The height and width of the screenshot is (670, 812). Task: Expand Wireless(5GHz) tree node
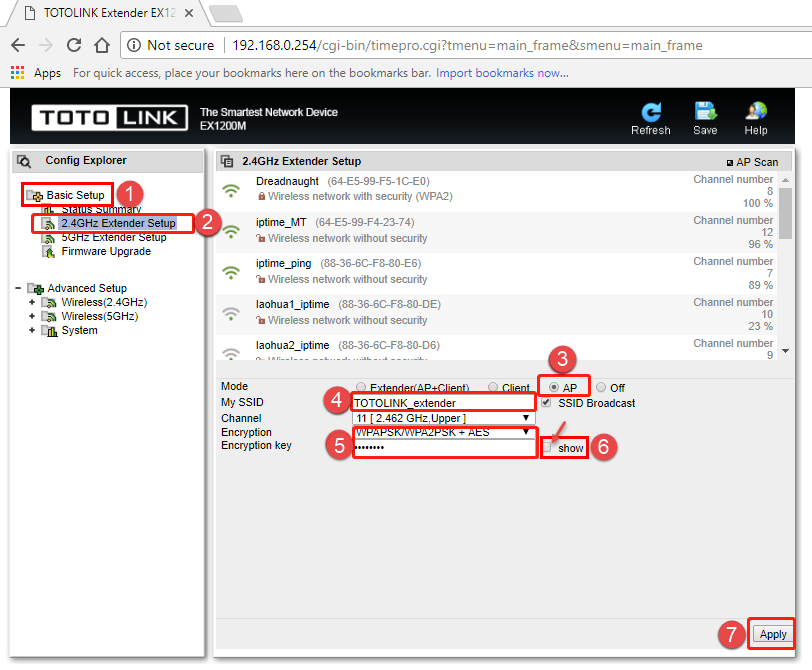pos(32,316)
